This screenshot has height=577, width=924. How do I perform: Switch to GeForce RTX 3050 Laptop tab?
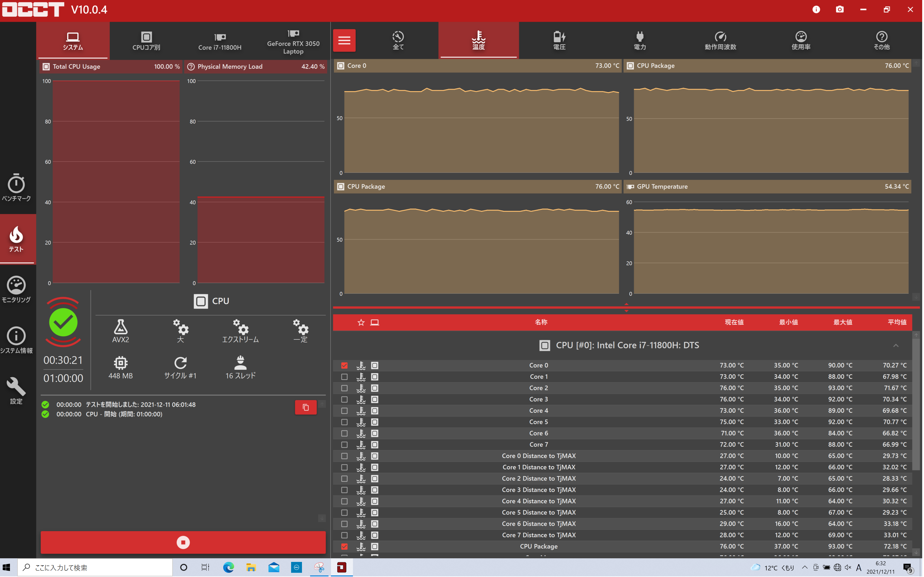(x=293, y=40)
